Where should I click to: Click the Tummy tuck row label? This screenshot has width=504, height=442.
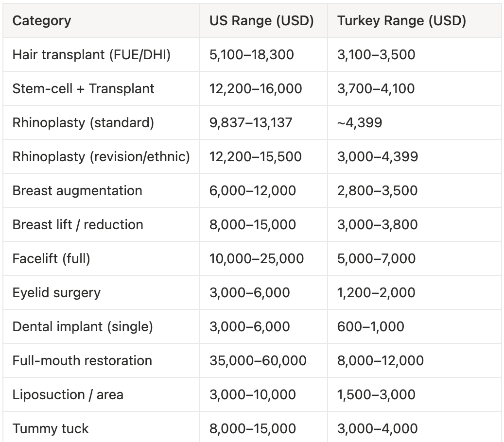51,428
